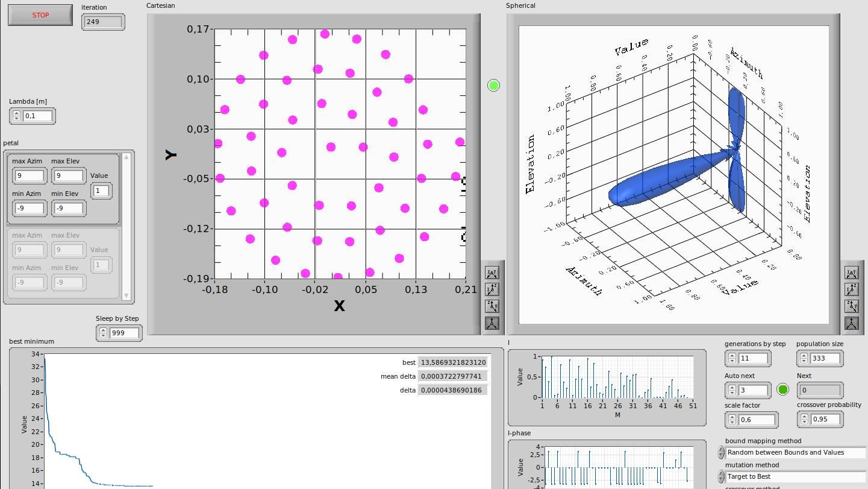Click population size field showing 333

point(826,358)
